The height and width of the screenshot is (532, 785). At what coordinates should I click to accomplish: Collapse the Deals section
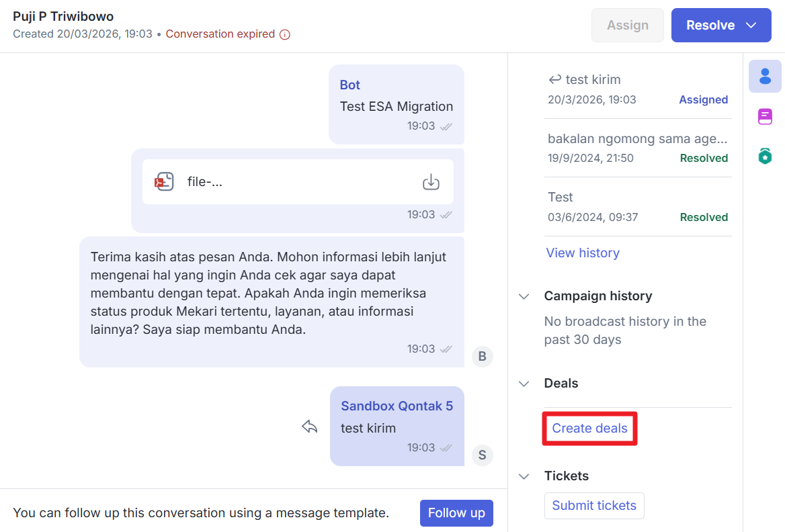(524, 384)
